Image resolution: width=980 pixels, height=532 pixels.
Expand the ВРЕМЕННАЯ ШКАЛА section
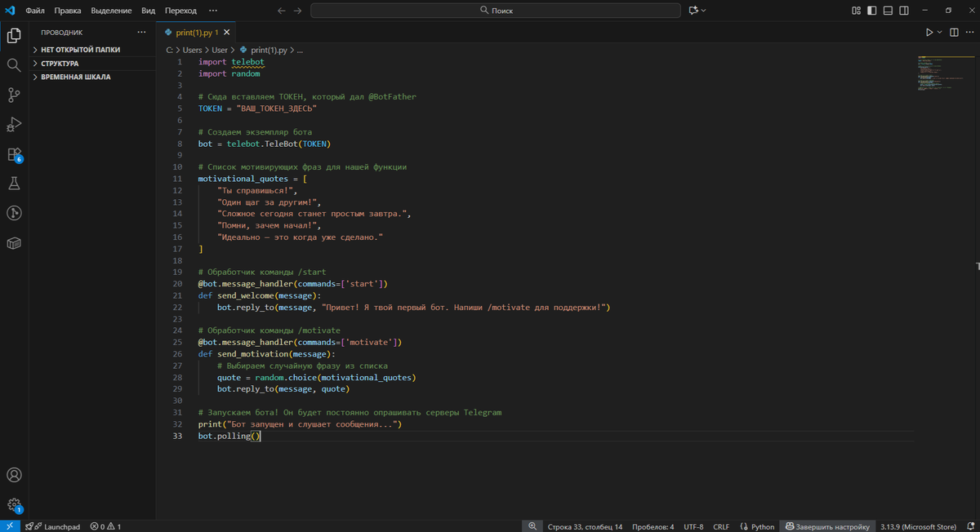pos(92,77)
